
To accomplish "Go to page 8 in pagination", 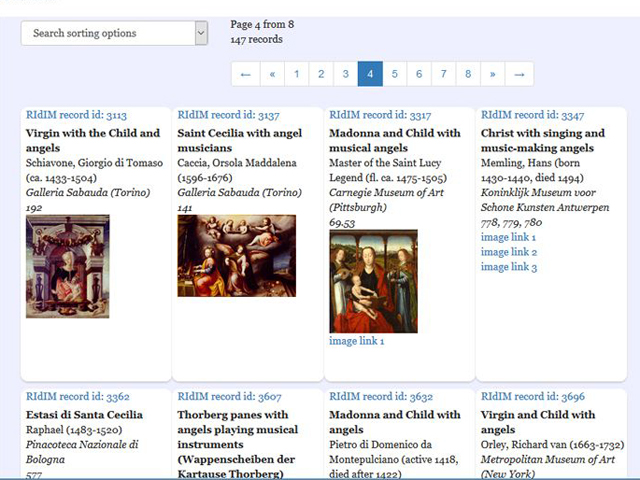I will point(467,74).
